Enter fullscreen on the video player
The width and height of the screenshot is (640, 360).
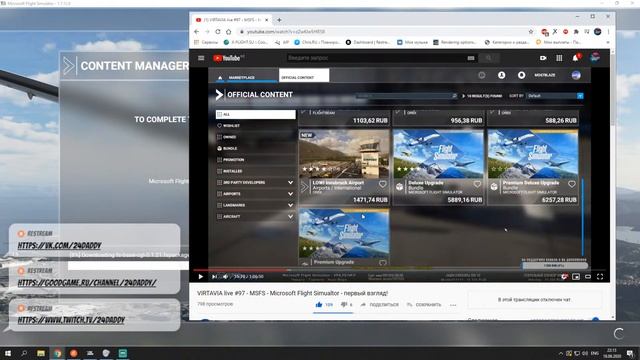600,276
